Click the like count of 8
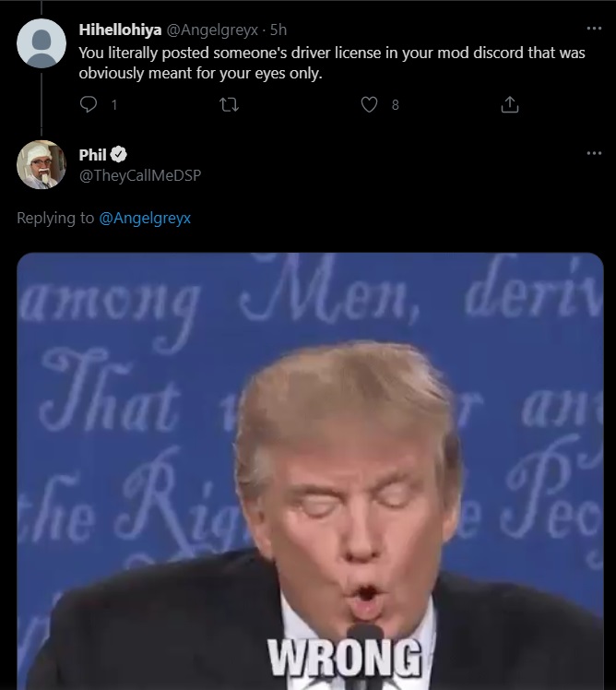 click(x=395, y=105)
